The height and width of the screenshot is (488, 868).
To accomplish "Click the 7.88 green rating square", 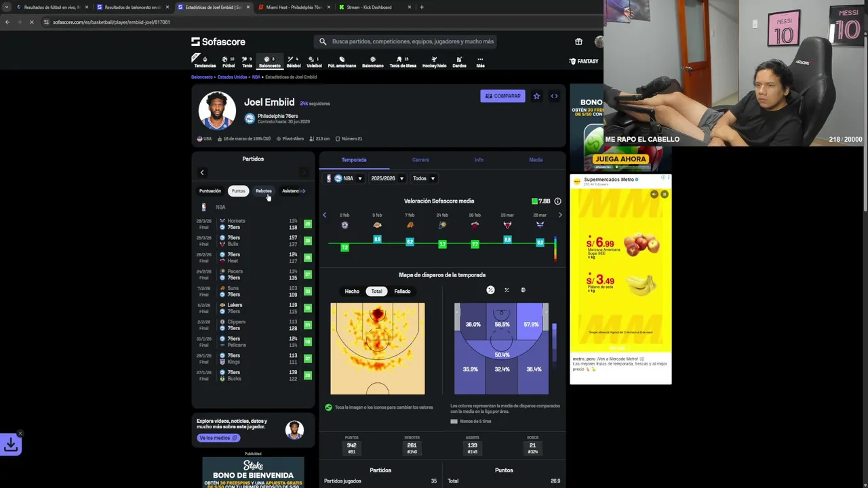I will pos(534,201).
